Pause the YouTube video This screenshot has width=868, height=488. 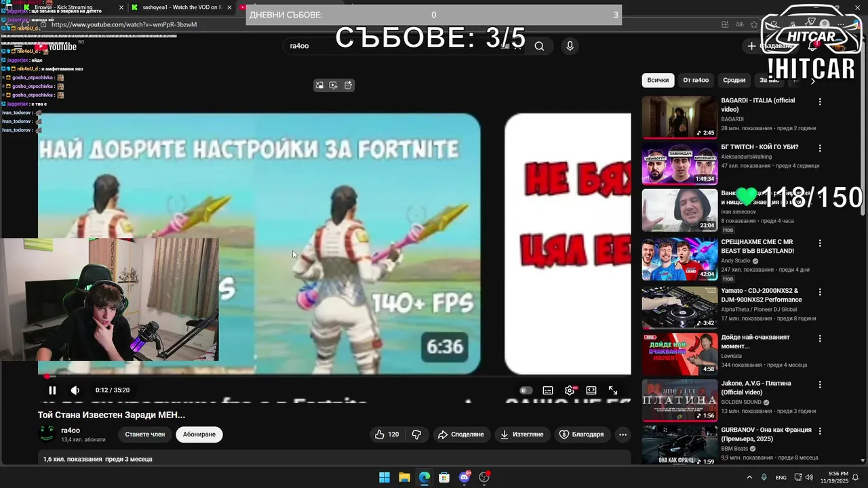pos(52,390)
